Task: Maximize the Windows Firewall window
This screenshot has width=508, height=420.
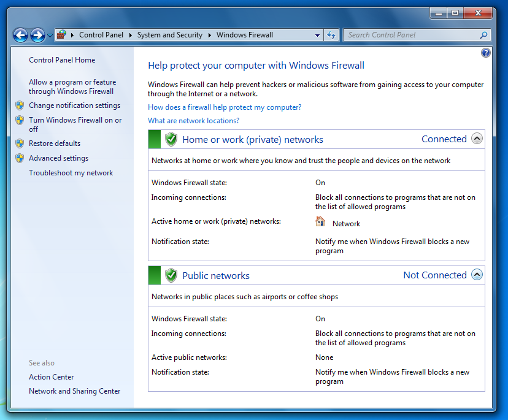Action: tap(455, 13)
